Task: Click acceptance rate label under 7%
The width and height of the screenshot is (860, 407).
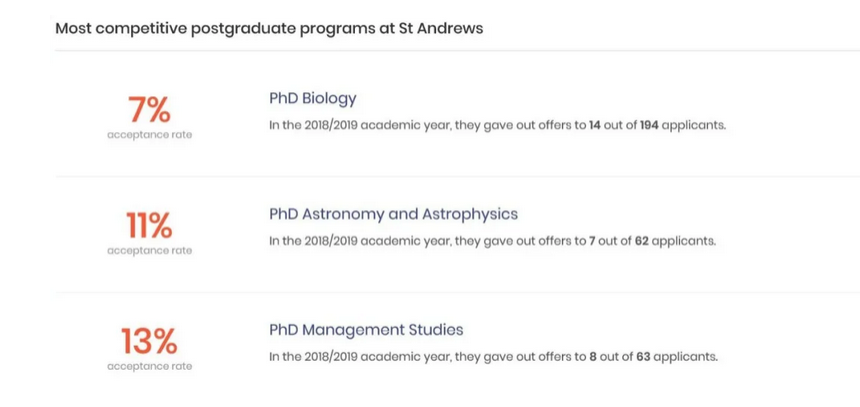Action: [x=150, y=135]
